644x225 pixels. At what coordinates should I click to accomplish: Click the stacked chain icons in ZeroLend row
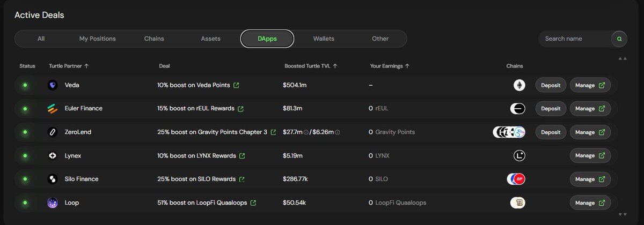tap(509, 132)
